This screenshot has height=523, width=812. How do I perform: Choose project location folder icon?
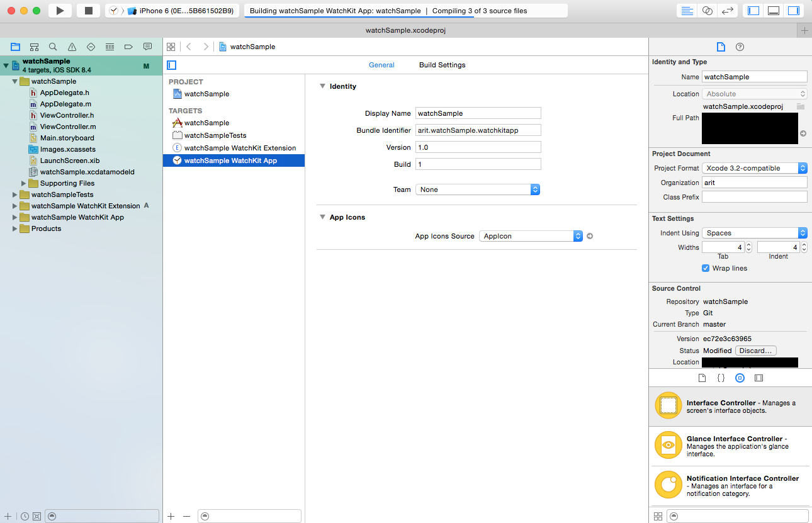[801, 106]
